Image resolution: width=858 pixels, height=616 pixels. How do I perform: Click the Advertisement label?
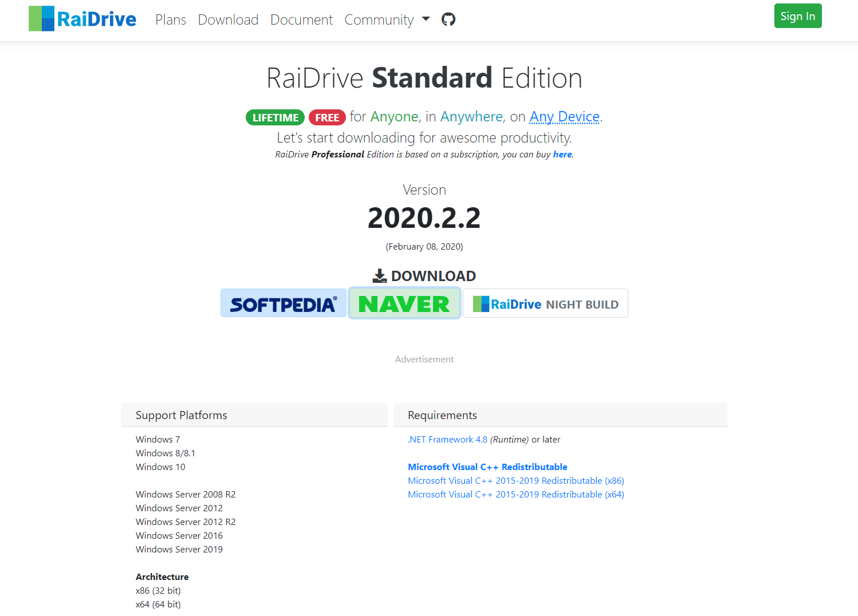[x=424, y=360]
